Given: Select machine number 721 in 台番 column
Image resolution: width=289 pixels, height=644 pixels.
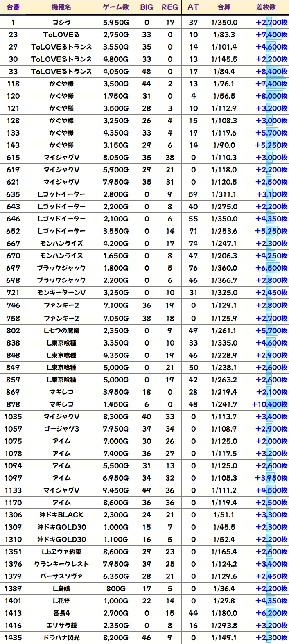Looking at the screenshot, I should click(13, 293).
